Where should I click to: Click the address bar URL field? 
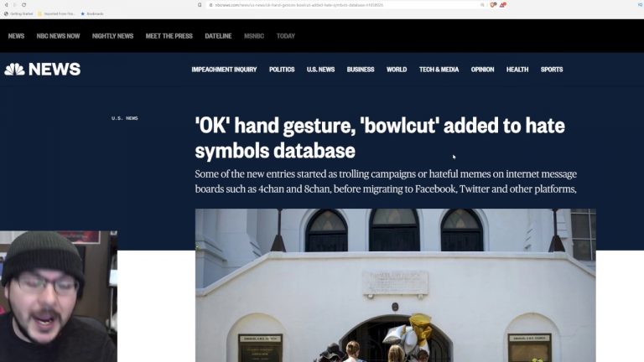pos(343,5)
